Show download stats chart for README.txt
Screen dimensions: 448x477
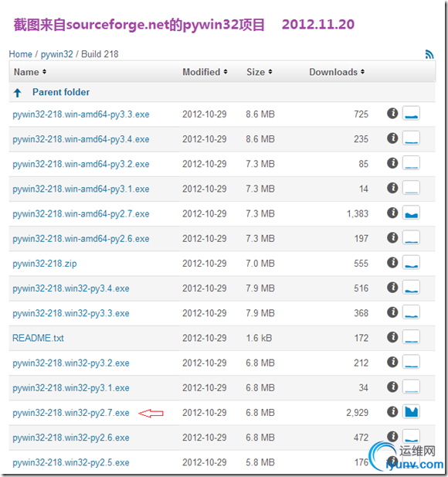tap(411, 337)
